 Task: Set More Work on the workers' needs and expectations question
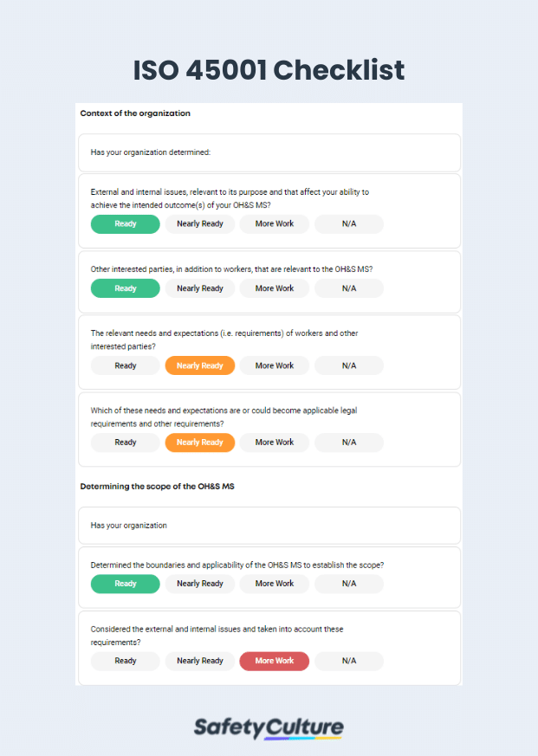[x=274, y=365]
